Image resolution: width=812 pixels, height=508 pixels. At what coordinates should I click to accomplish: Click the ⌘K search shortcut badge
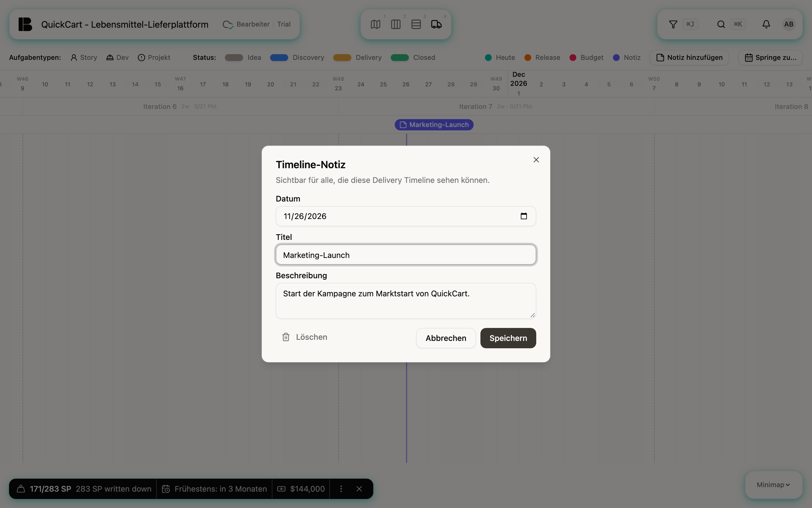coord(738,24)
